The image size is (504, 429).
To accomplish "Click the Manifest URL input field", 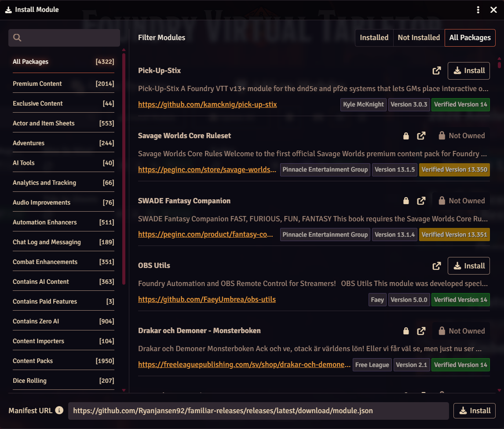I will (259, 411).
